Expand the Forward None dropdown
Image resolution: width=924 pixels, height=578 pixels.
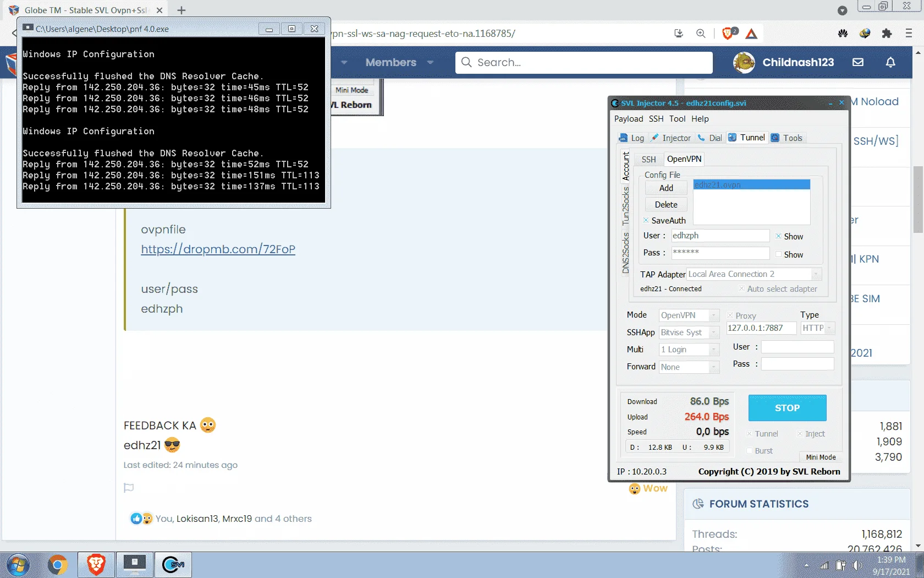pos(714,367)
